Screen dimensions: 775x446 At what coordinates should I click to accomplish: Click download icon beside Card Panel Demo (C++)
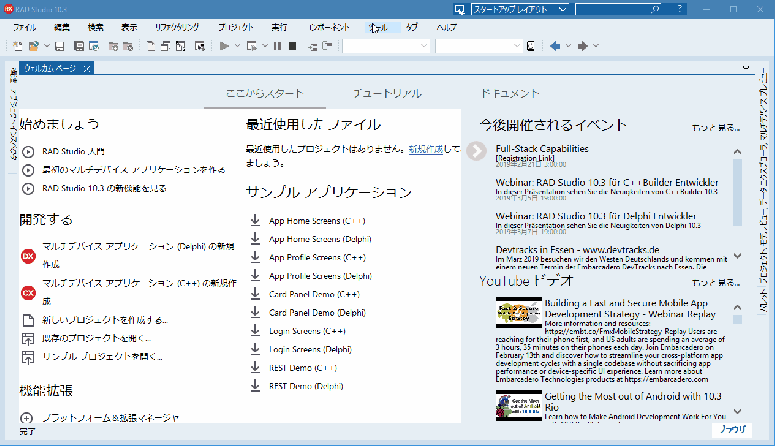[255, 294]
